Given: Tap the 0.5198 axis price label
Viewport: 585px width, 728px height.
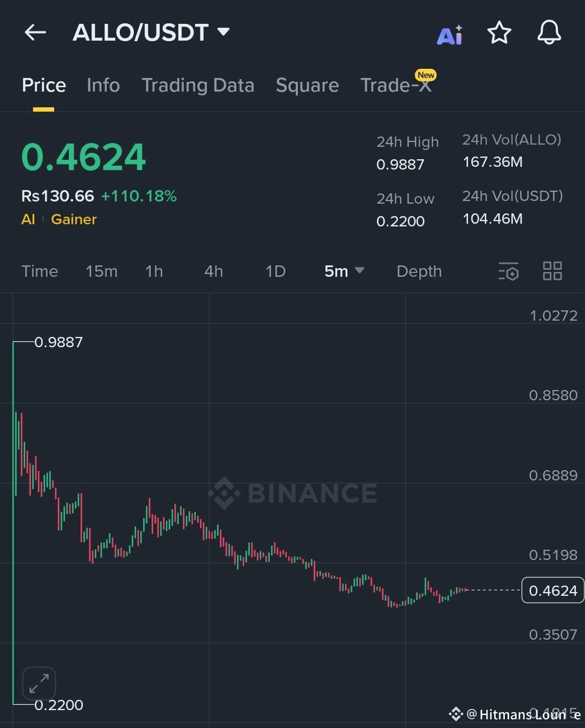Looking at the screenshot, I should [x=554, y=555].
